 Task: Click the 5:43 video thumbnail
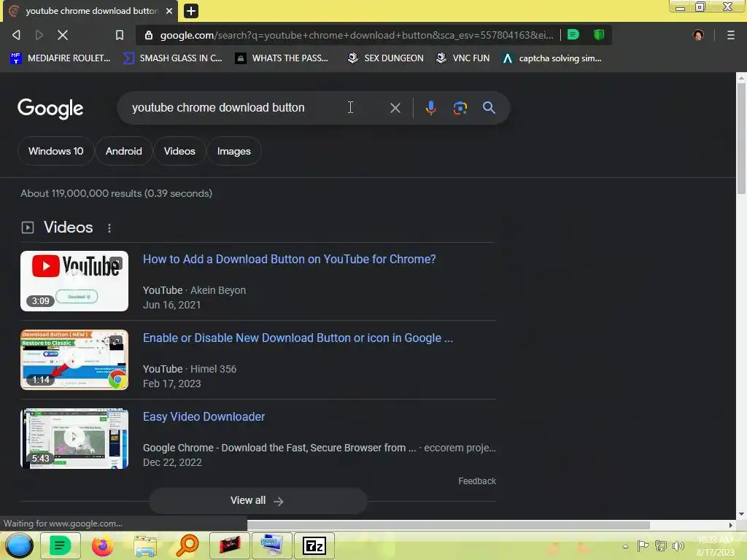tap(74, 438)
